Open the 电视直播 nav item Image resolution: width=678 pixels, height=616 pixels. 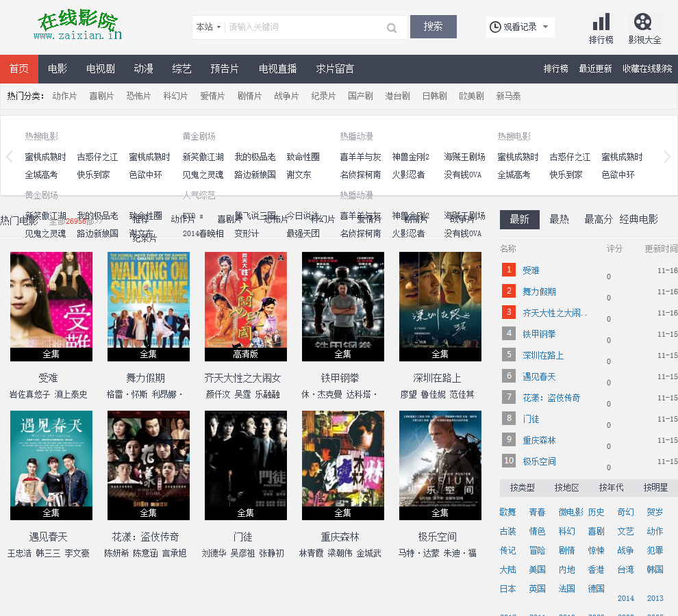(x=277, y=68)
